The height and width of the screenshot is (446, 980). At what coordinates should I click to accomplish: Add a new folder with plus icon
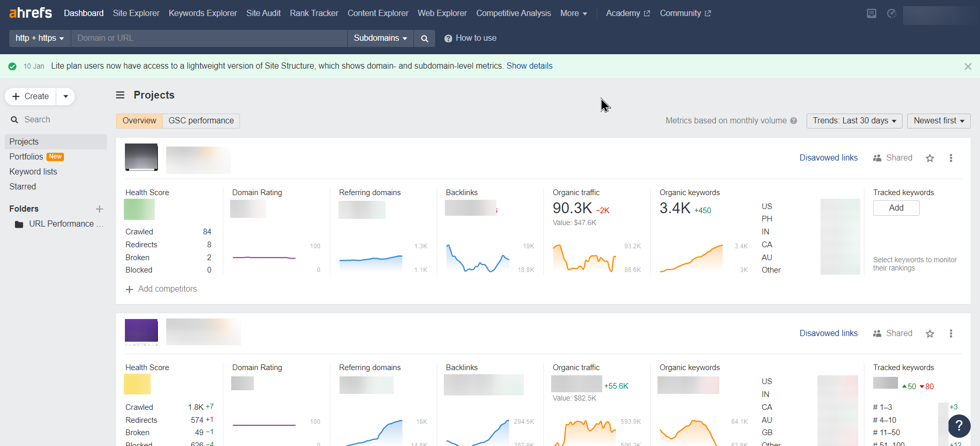click(100, 209)
